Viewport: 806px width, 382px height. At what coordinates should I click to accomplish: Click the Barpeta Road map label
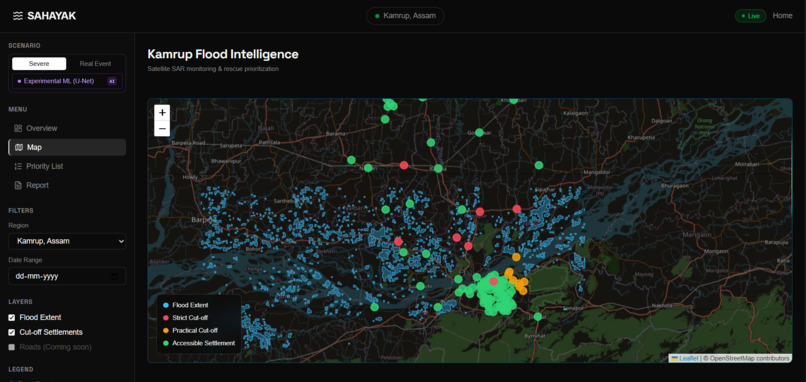point(187,142)
